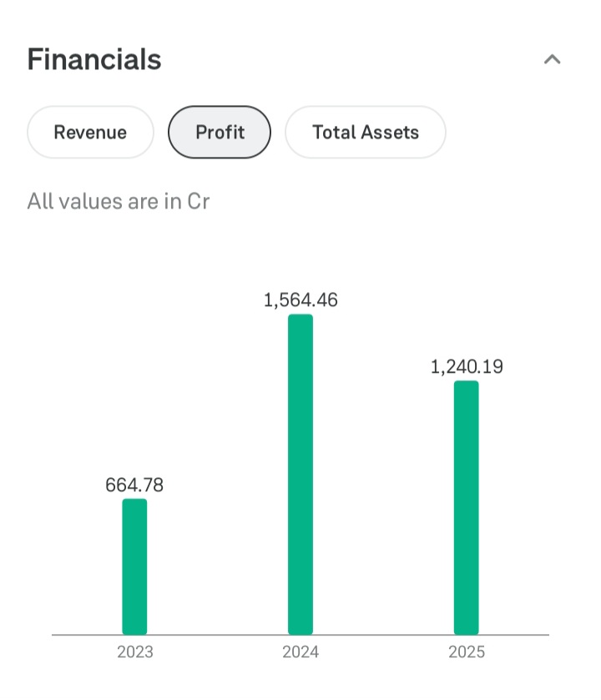Click blank header space between Financials title and chevron
This screenshot has height=700, width=601.
pyautogui.click(x=351, y=59)
